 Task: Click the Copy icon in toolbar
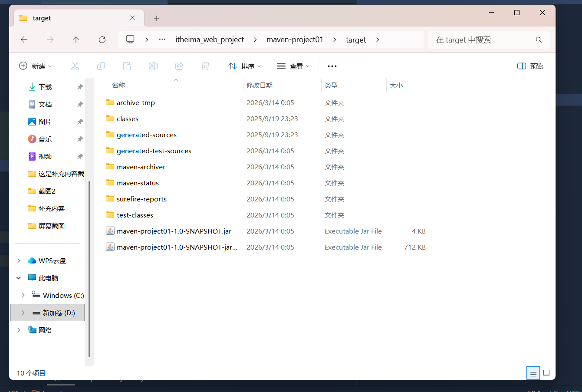tap(101, 66)
